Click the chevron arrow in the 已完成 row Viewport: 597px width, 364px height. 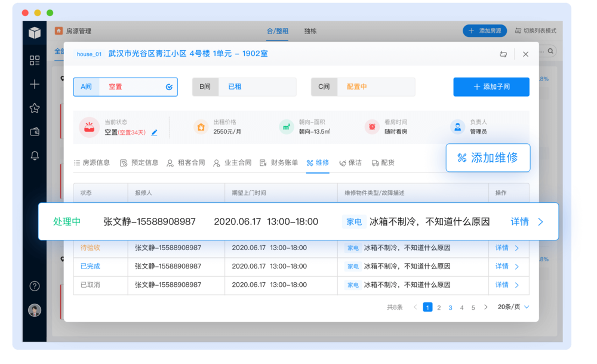(x=517, y=267)
